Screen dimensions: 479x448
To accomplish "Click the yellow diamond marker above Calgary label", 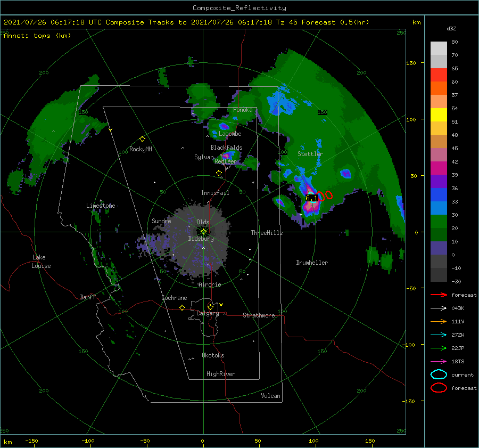I will pyautogui.click(x=210, y=307).
